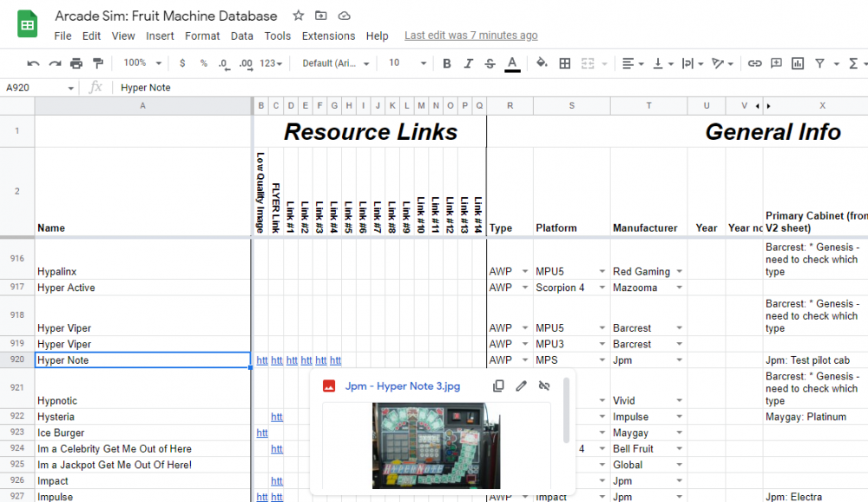Open the Insert menu
868x502 pixels.
(x=160, y=36)
